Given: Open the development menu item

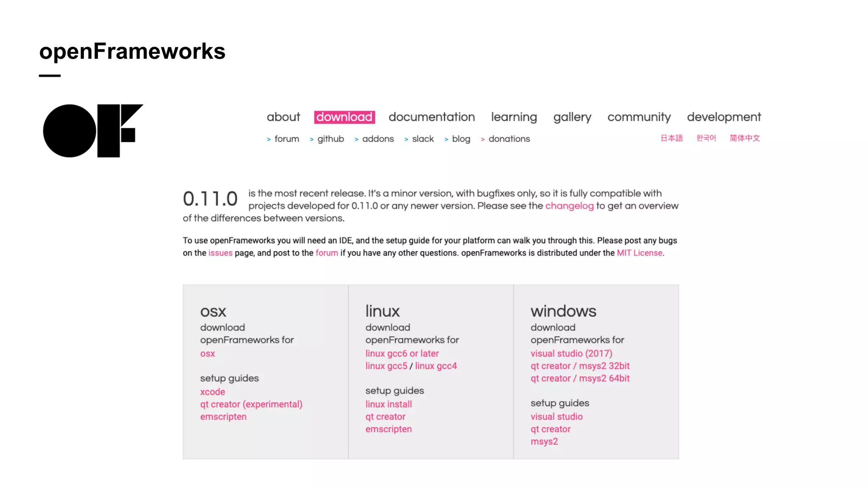Looking at the screenshot, I should pyautogui.click(x=724, y=117).
